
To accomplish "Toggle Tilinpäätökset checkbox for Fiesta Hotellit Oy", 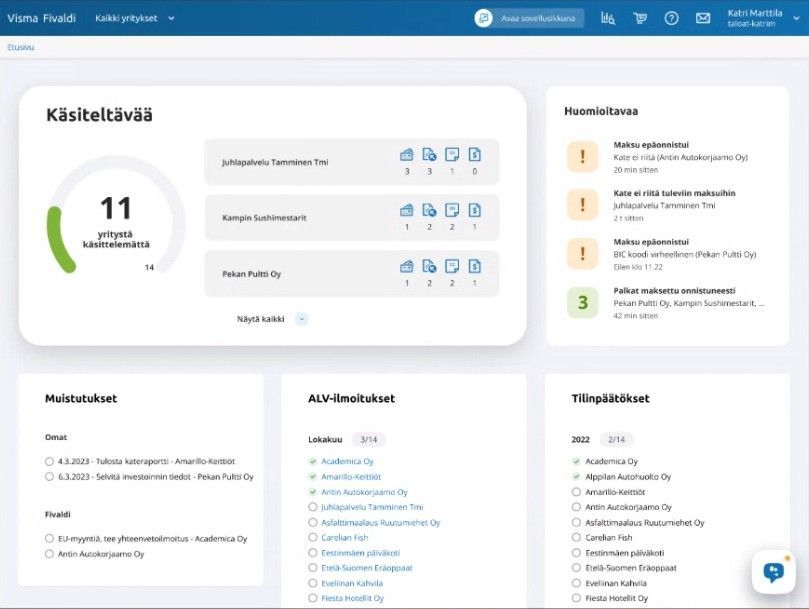I will tap(576, 598).
